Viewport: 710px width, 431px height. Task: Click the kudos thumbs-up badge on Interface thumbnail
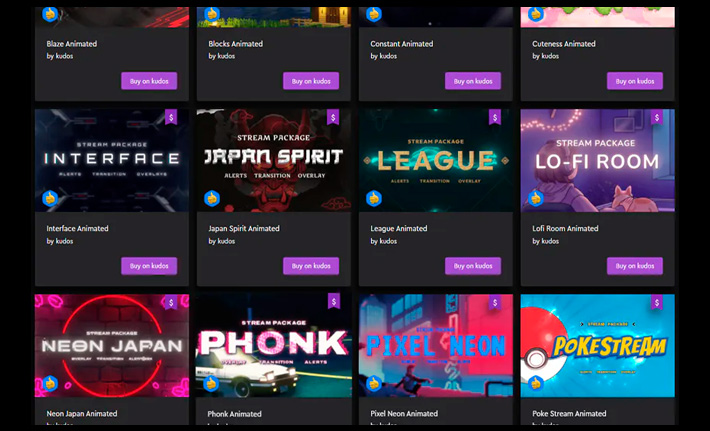[50, 198]
